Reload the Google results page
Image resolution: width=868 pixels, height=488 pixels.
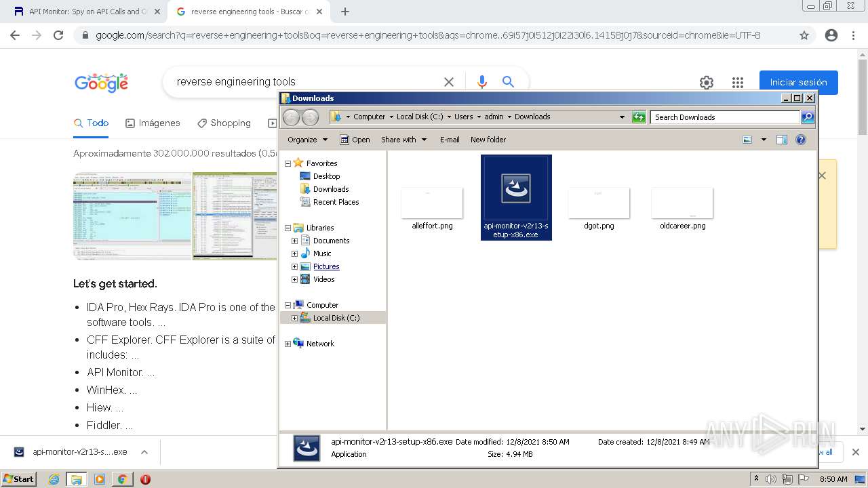click(58, 35)
